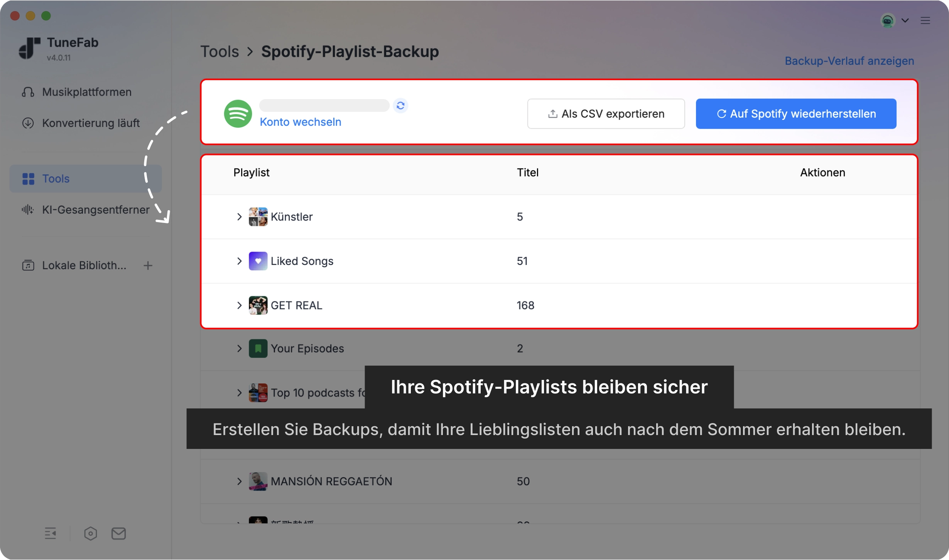The image size is (949, 560).
Task: Open settings hexagon icon in sidebar footer
Action: [x=91, y=533]
